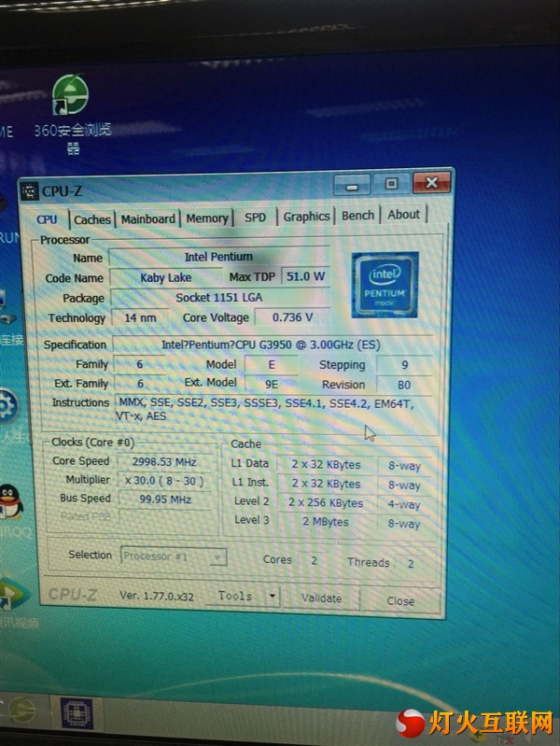Click the Validate button
This screenshot has height=746, width=560.
(x=321, y=598)
